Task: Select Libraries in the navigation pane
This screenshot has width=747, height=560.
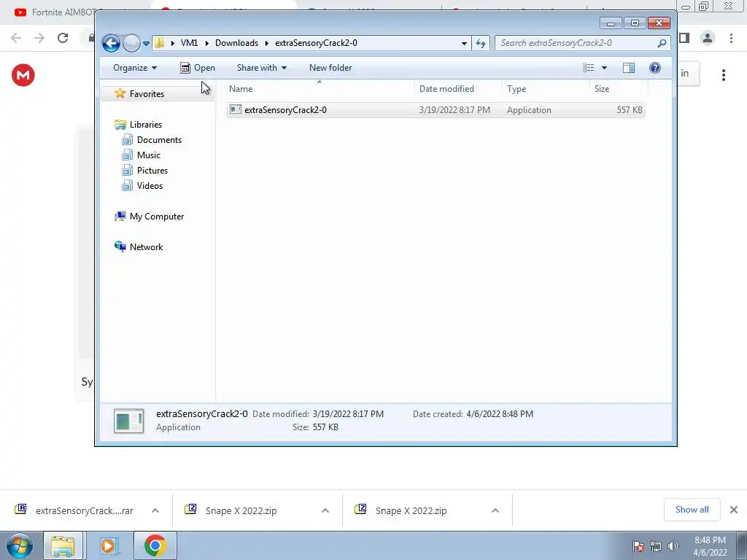Action: (x=139, y=124)
